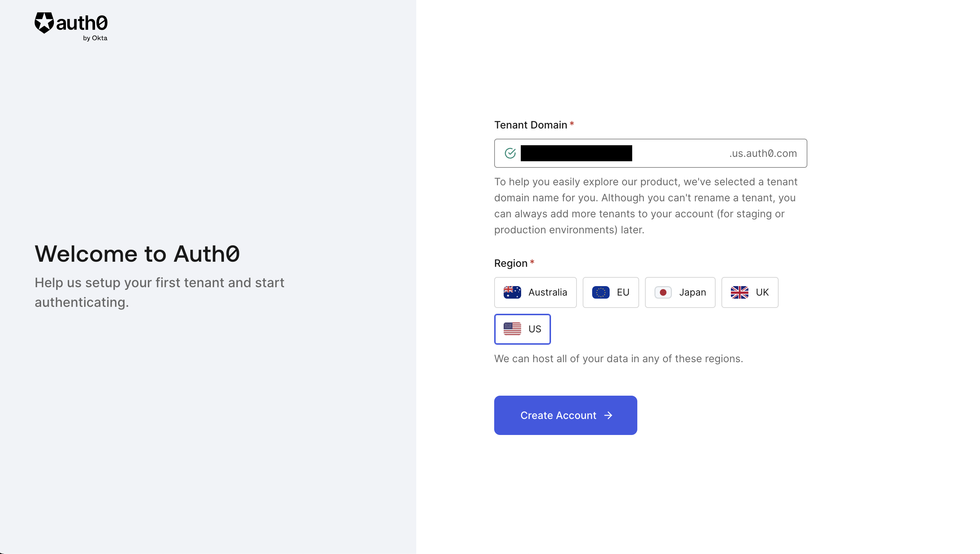This screenshot has width=980, height=554.
Task: Select the US region option
Action: click(x=523, y=329)
